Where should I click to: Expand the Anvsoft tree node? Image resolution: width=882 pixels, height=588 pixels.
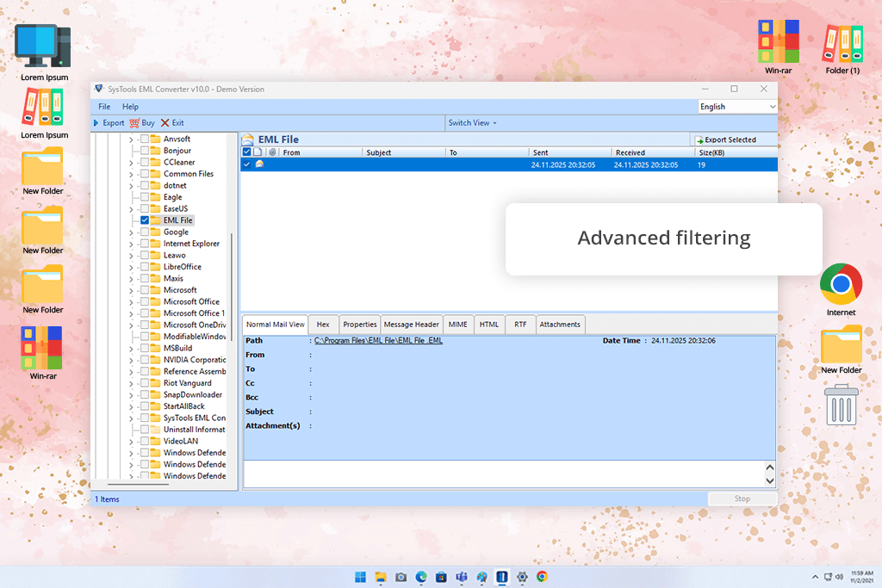pyautogui.click(x=131, y=139)
